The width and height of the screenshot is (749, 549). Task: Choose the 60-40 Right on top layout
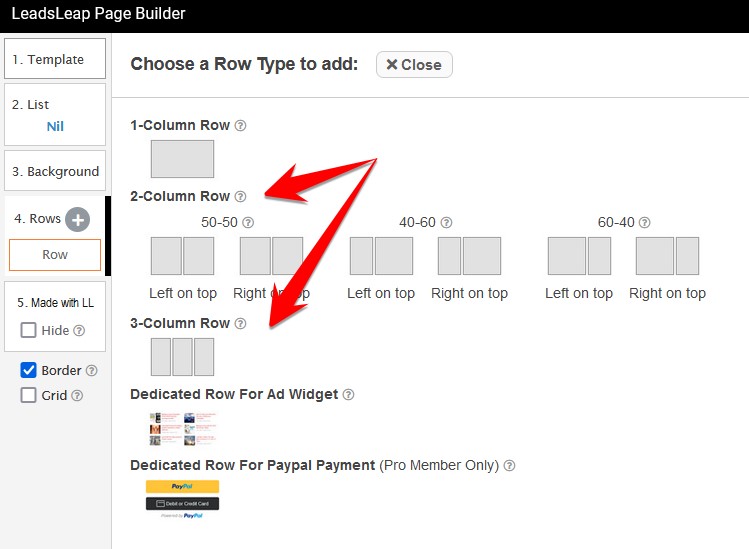[667, 256]
